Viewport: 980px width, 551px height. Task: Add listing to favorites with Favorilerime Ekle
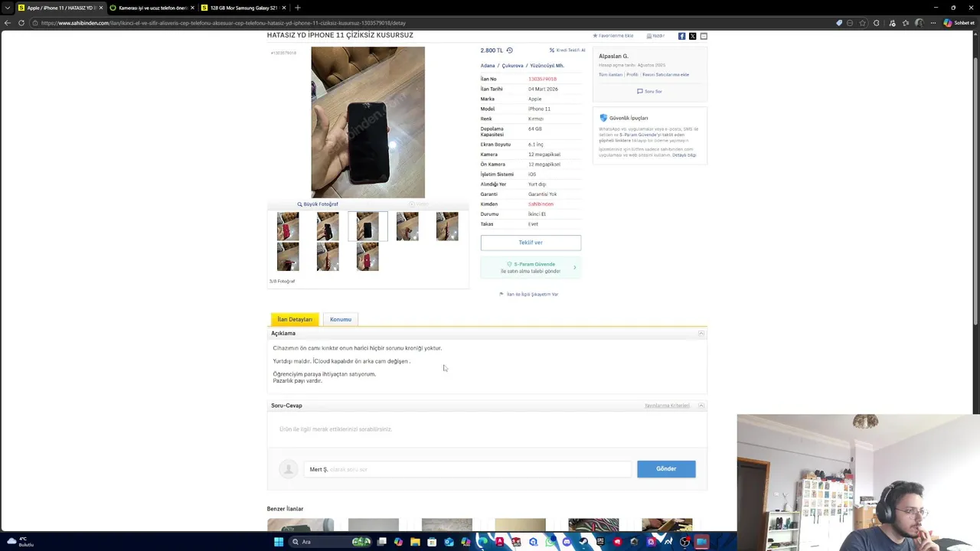(613, 36)
